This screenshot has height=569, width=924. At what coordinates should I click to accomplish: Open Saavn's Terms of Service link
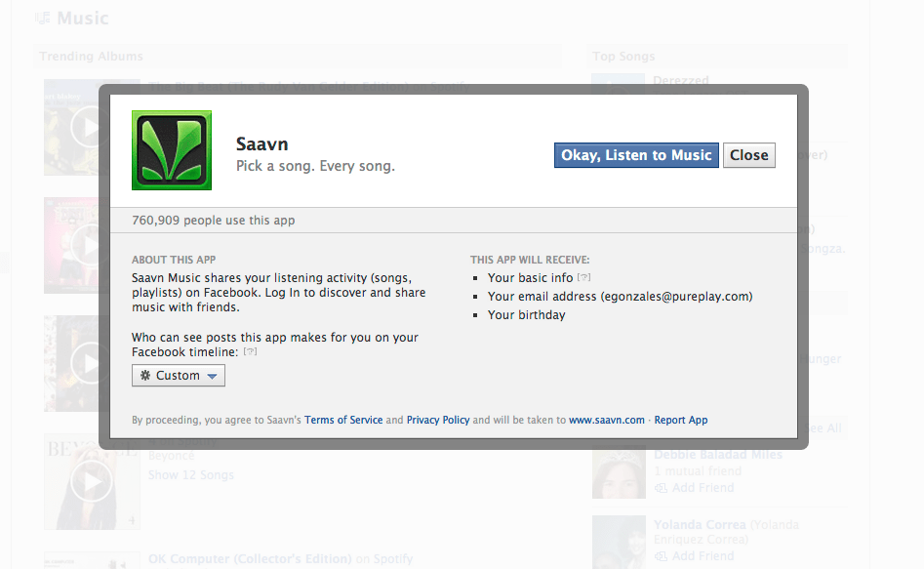(343, 420)
